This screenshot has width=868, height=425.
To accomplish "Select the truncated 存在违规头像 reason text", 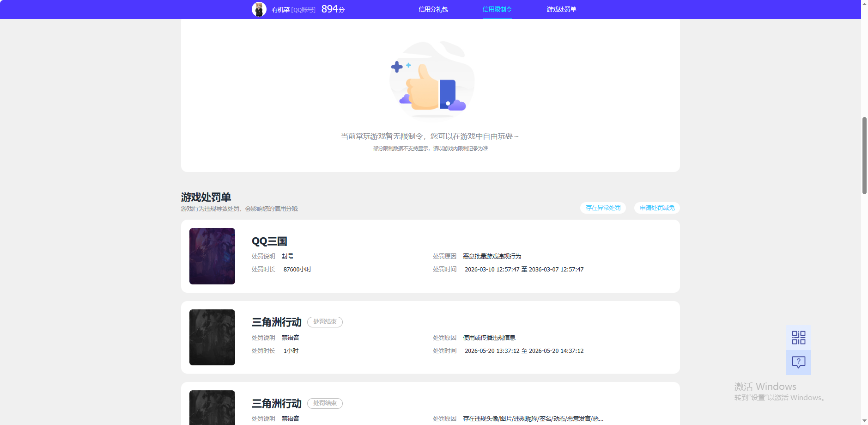I will (533, 419).
